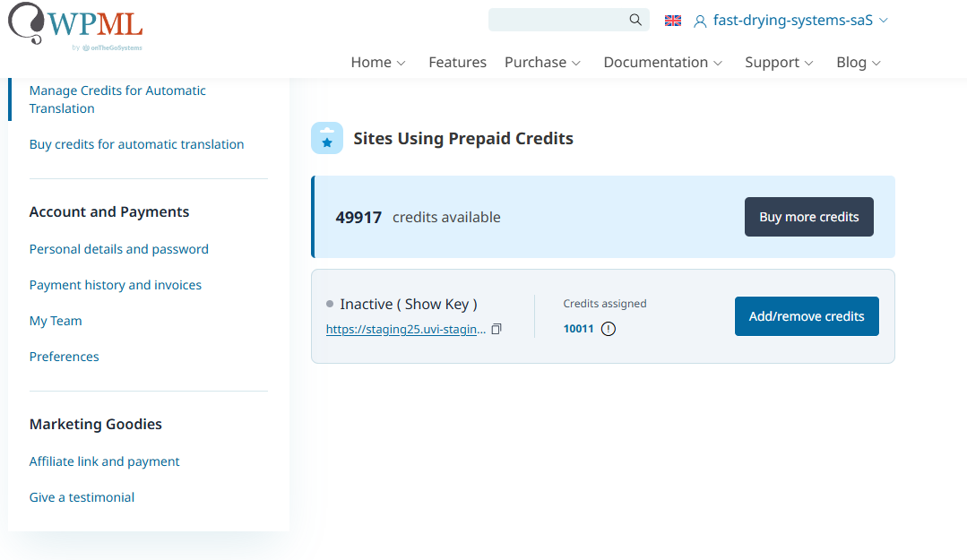Expand the Support menu
967x560 pixels.
point(779,62)
